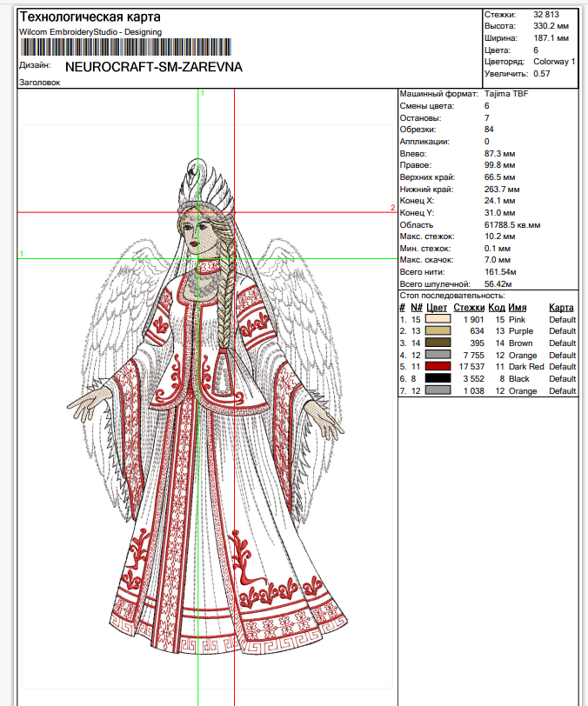Viewport: 588px width, 706px height.
Task: Click the 'Технологическая карта' title
Action: coord(78,17)
